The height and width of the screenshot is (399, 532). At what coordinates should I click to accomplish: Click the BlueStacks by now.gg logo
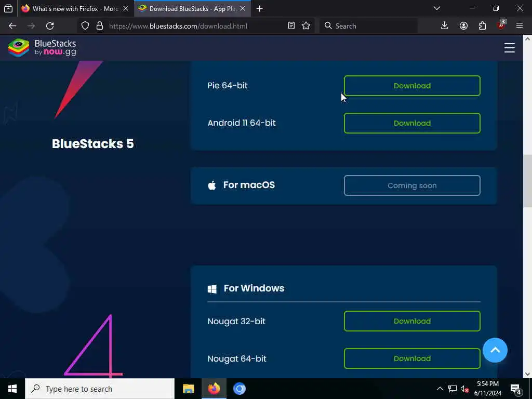tap(42, 47)
